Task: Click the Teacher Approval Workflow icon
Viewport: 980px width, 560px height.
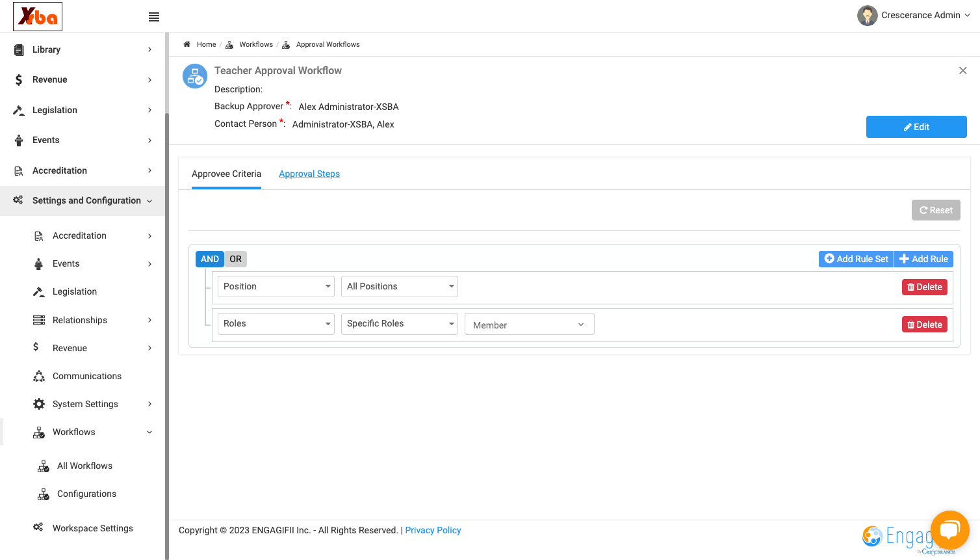Action: pyautogui.click(x=195, y=76)
